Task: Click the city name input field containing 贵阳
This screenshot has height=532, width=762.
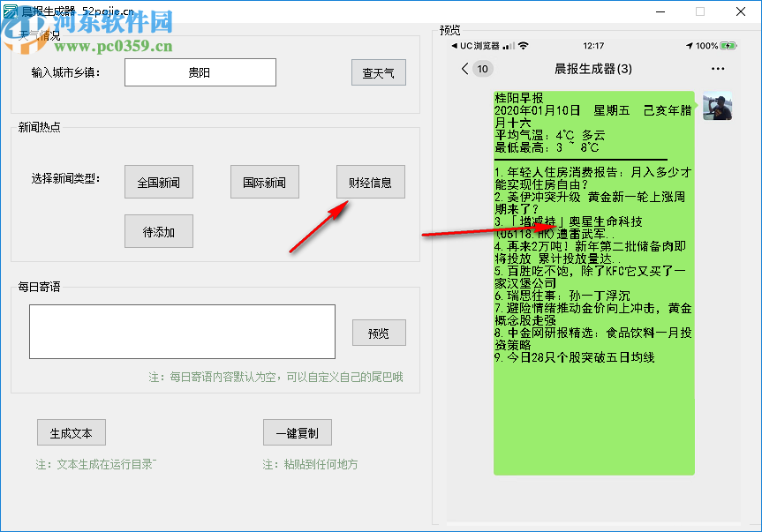Action: coord(200,72)
